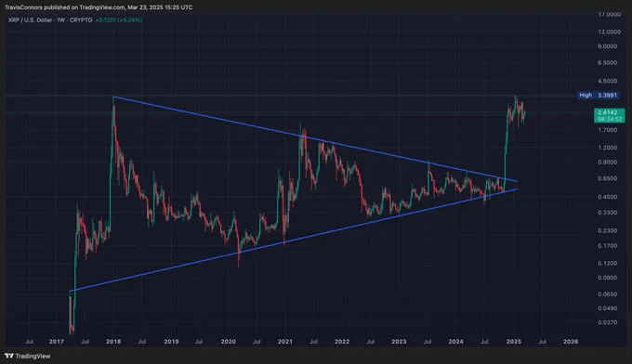632x364 pixels.
Task: Click the 0.1700 price axis label
Action: (x=609, y=246)
